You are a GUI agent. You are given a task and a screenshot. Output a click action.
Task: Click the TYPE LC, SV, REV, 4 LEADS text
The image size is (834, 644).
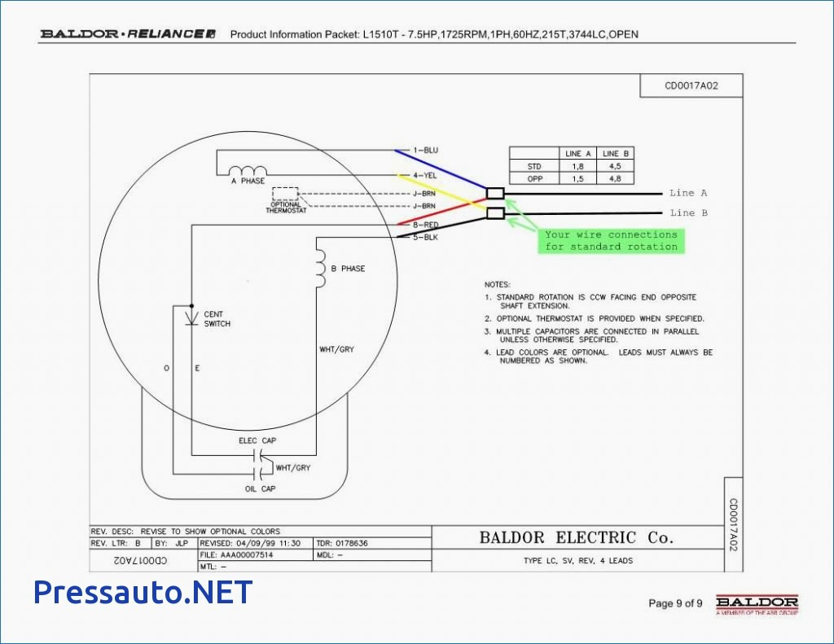click(x=578, y=560)
